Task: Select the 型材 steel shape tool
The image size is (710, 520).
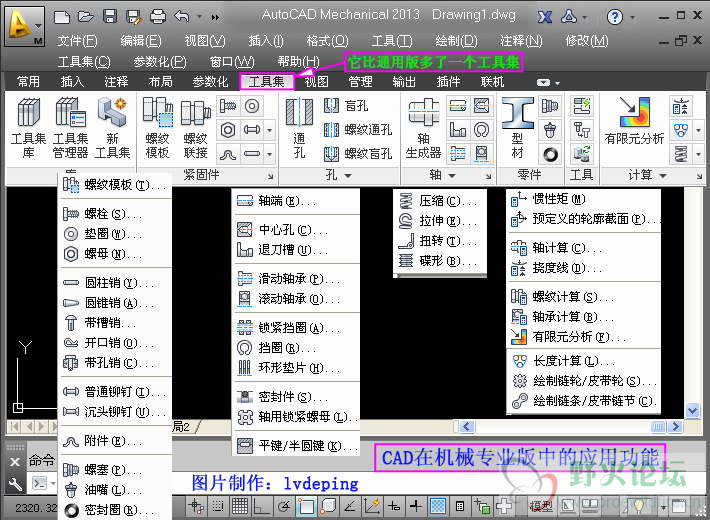Action: tap(518, 129)
